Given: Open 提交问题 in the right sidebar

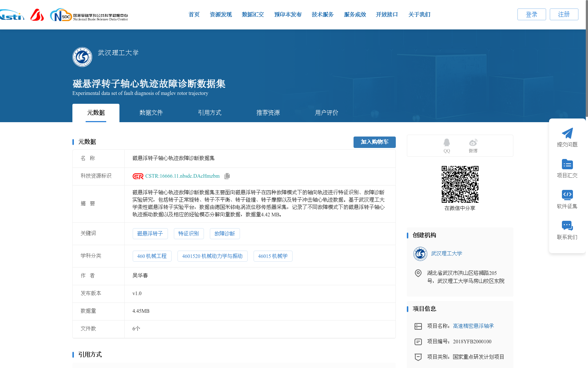Looking at the screenshot, I should 567,138.
